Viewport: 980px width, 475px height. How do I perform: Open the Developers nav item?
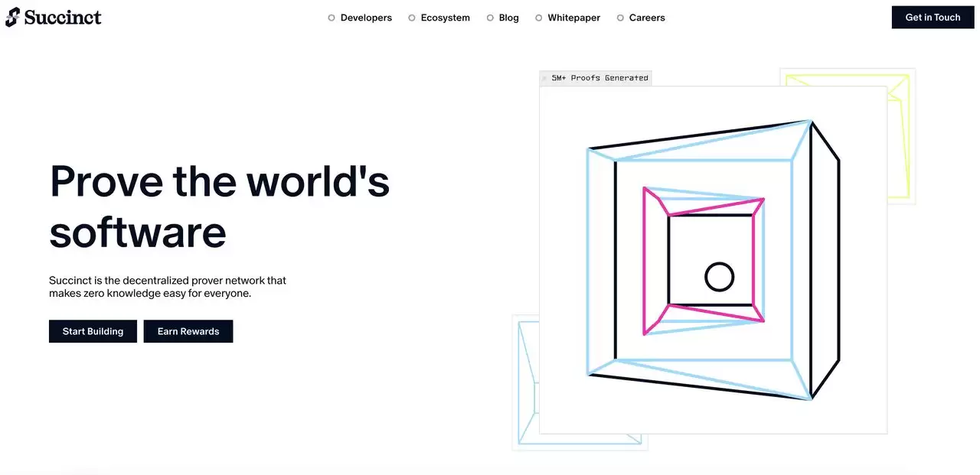366,18
